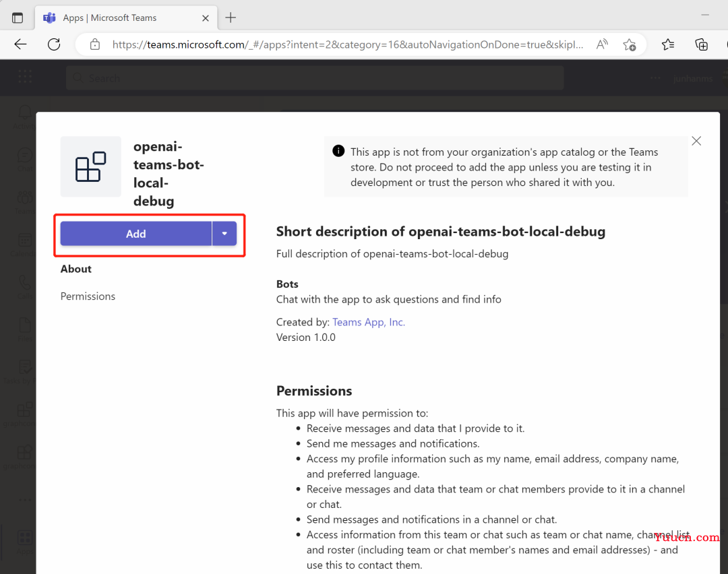728x574 pixels.
Task: Click the bold "Permissions" section heading
Action: [x=314, y=391]
